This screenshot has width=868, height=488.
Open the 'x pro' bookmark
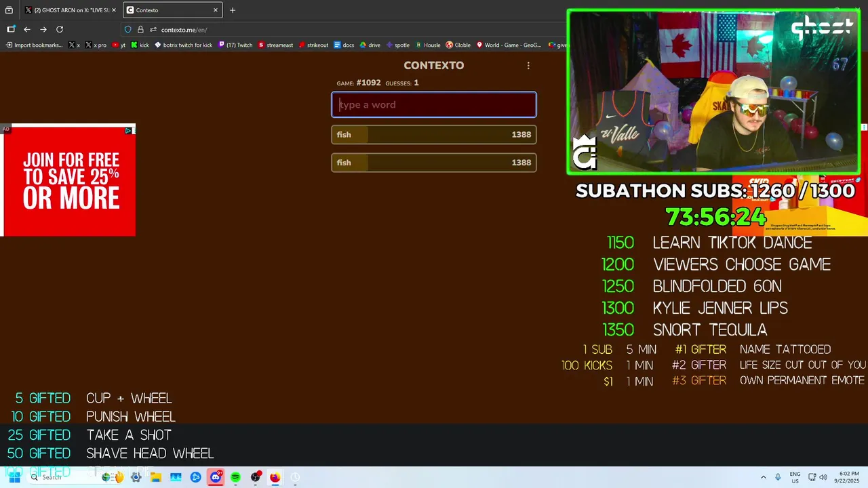96,45
